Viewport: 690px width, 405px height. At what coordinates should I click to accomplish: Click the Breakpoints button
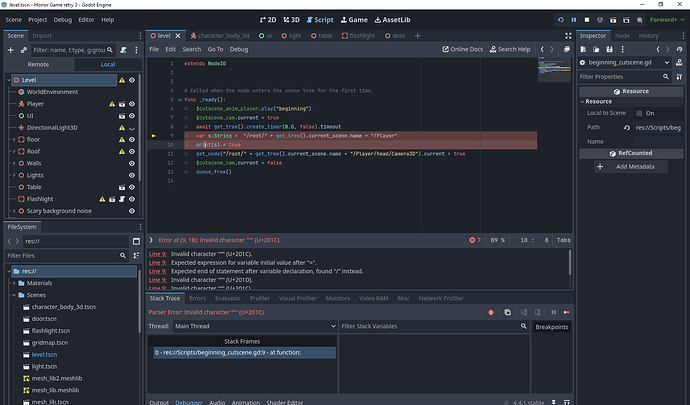[551, 327]
